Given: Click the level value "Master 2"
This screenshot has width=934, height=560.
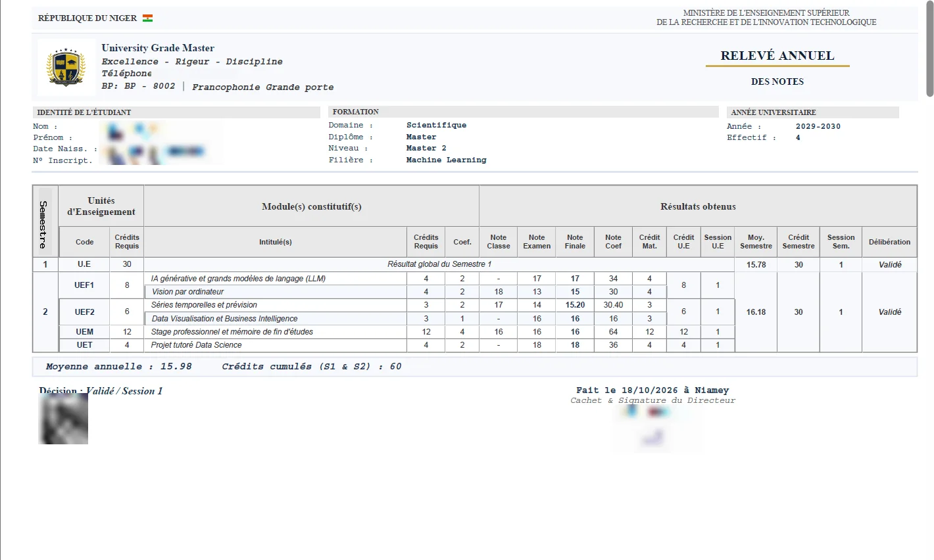Looking at the screenshot, I should click(426, 149).
